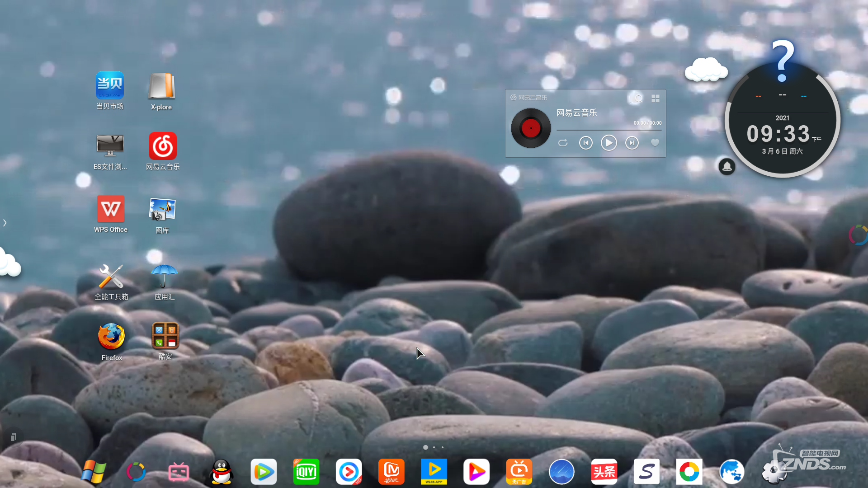Open the Youku HD dock icon
Image resolution: width=868 pixels, height=488 pixels.
(349, 472)
